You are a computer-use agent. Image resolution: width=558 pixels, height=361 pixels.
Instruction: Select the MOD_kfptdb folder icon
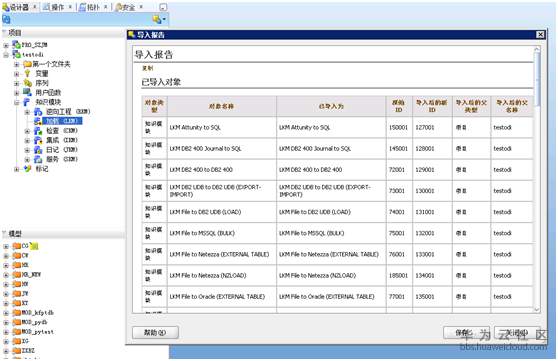coord(16,313)
